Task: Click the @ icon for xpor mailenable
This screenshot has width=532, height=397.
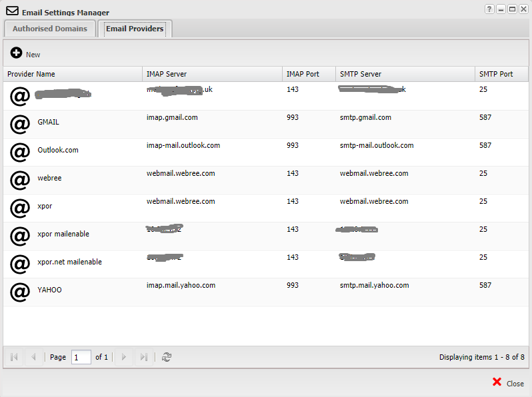Action: point(20,236)
